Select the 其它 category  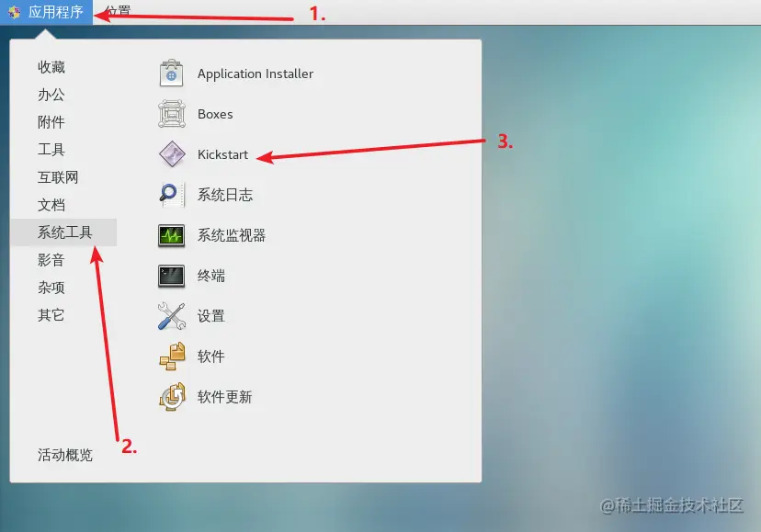pos(51,315)
